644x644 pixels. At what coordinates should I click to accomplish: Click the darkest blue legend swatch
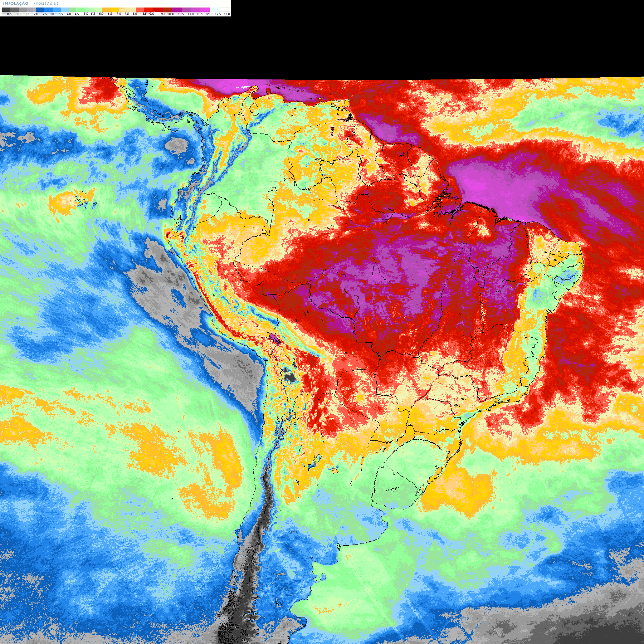40,10
